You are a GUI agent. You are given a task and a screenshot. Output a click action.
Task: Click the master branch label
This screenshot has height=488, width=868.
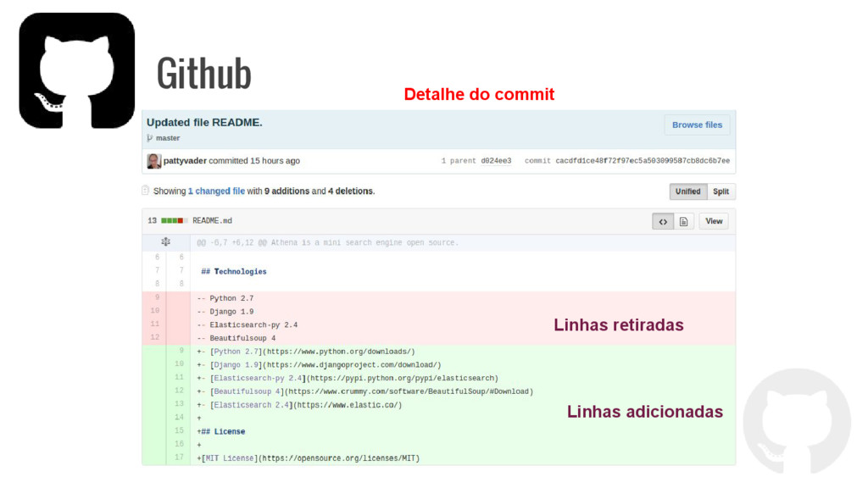168,138
